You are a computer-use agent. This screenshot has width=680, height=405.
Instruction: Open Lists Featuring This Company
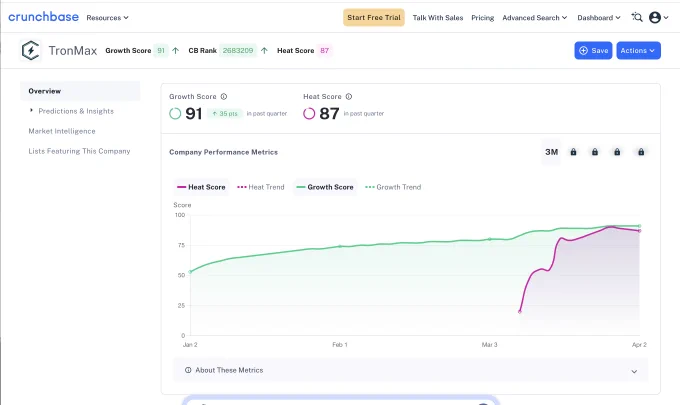[79, 151]
